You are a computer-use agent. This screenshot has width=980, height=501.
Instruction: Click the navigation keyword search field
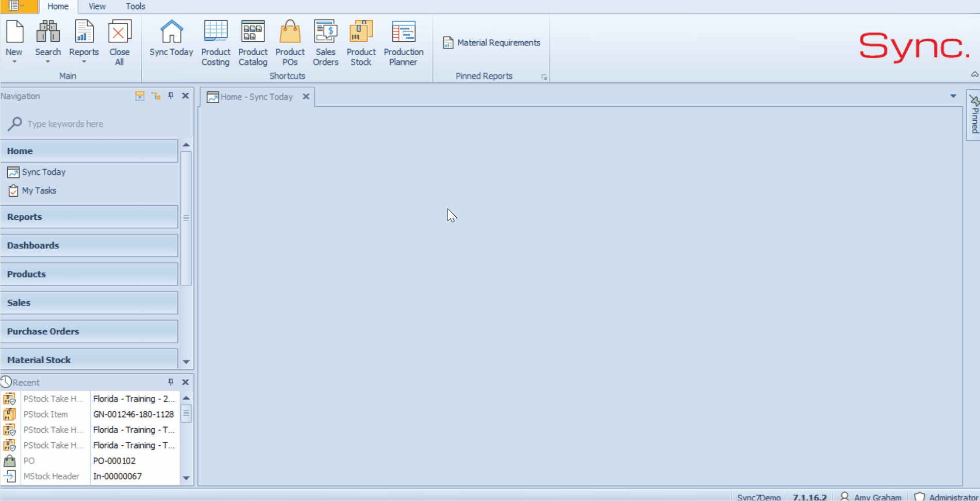(x=98, y=124)
